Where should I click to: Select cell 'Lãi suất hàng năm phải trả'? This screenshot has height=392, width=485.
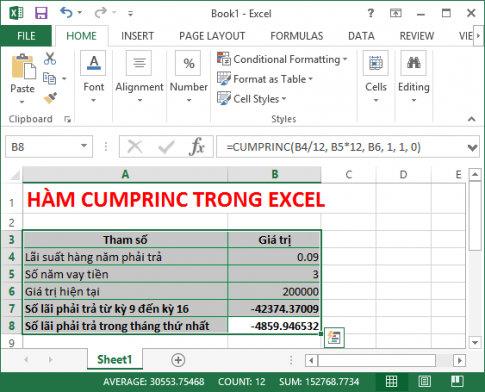click(125, 257)
